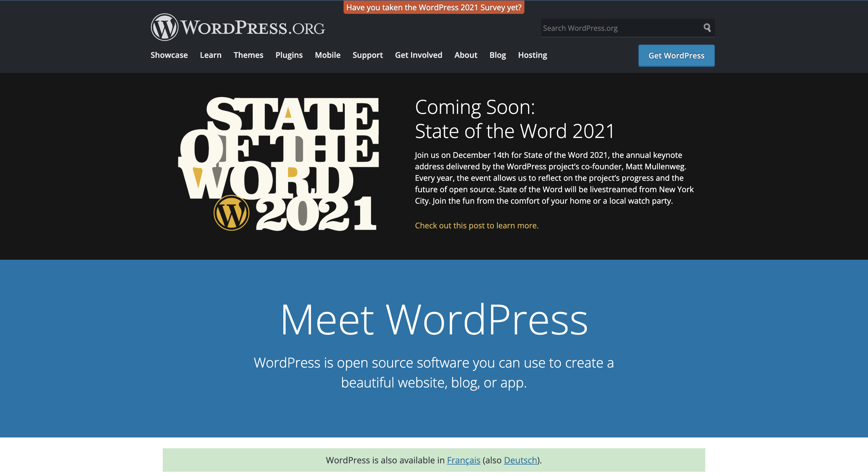Open the Deutsch language link
Viewport: 868px width, 476px height.
(520, 460)
